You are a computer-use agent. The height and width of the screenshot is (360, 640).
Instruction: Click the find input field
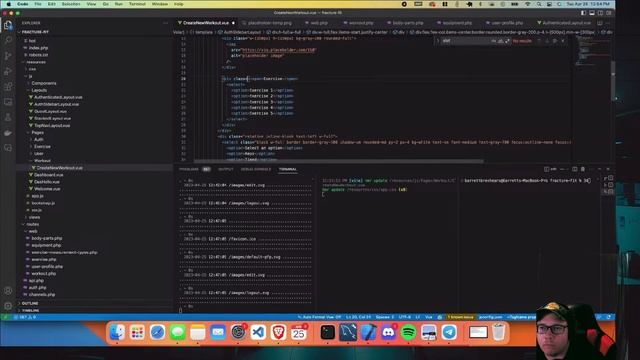tap(466, 41)
